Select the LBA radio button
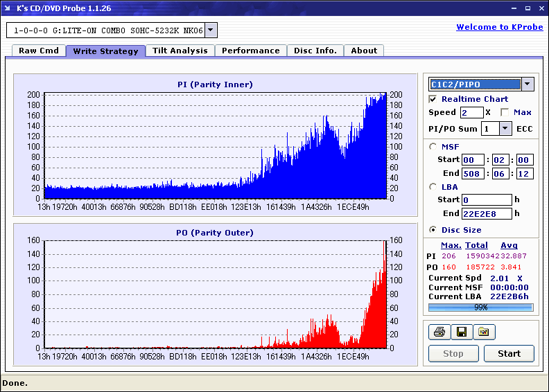Screen dimensions: 549x392 tap(433, 187)
